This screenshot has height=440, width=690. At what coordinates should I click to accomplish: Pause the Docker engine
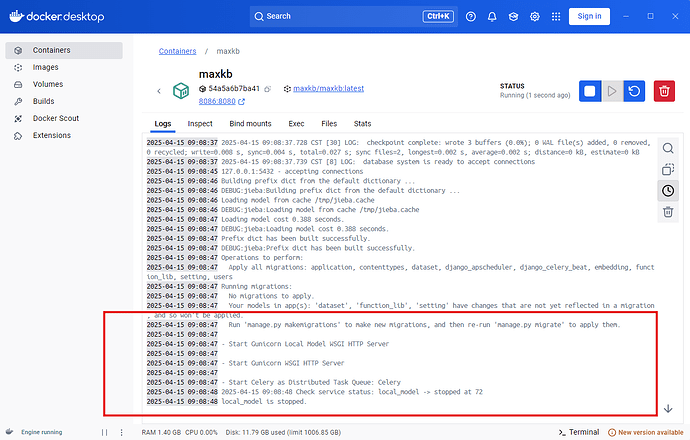point(104,433)
